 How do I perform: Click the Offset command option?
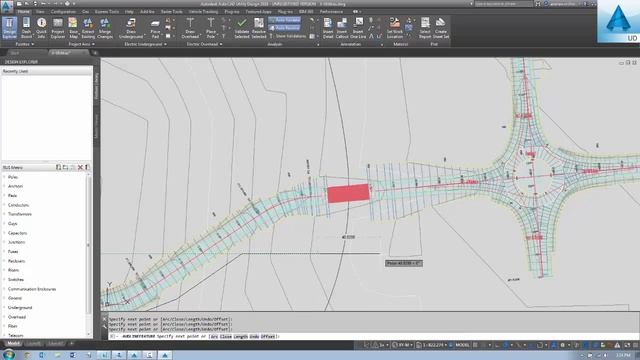click(268, 336)
